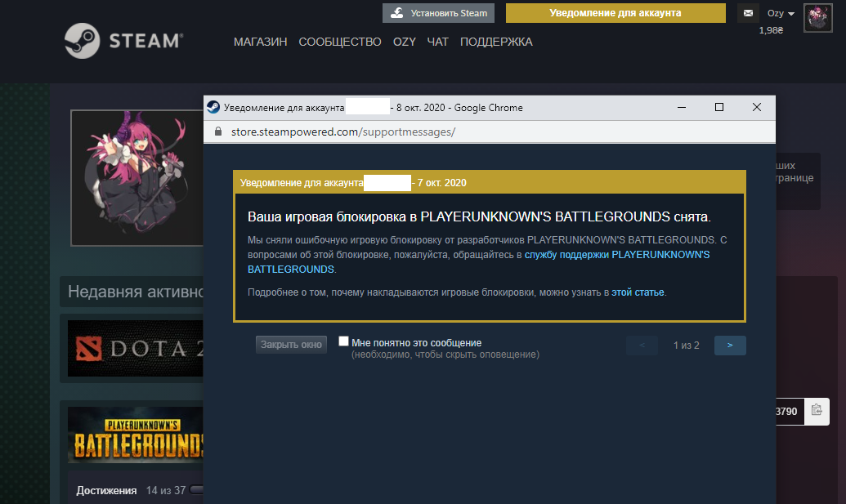Open the этой статье article link
The width and height of the screenshot is (846, 504).
pos(638,292)
